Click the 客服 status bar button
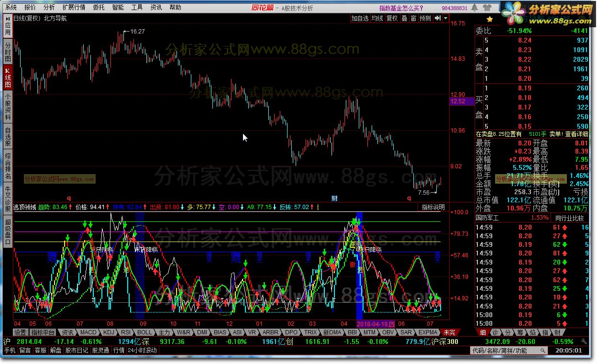Image resolution: width=597 pixels, height=364 pixels. pyautogui.click(x=40, y=350)
